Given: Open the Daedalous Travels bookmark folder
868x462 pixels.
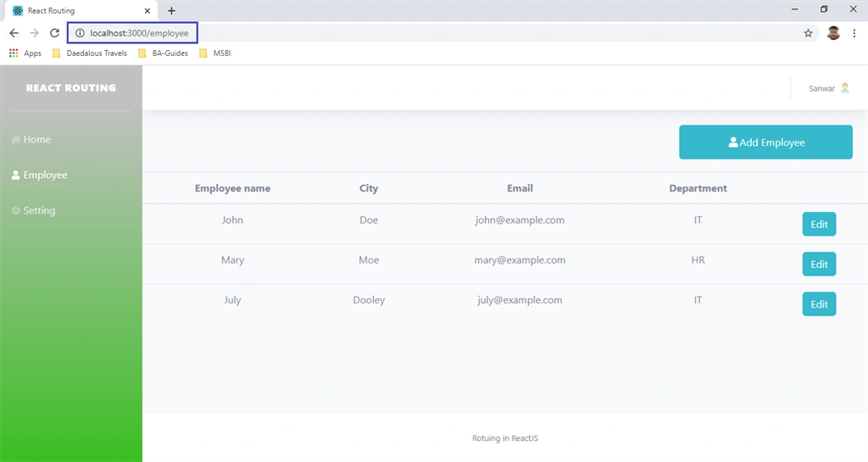Looking at the screenshot, I should click(x=90, y=53).
